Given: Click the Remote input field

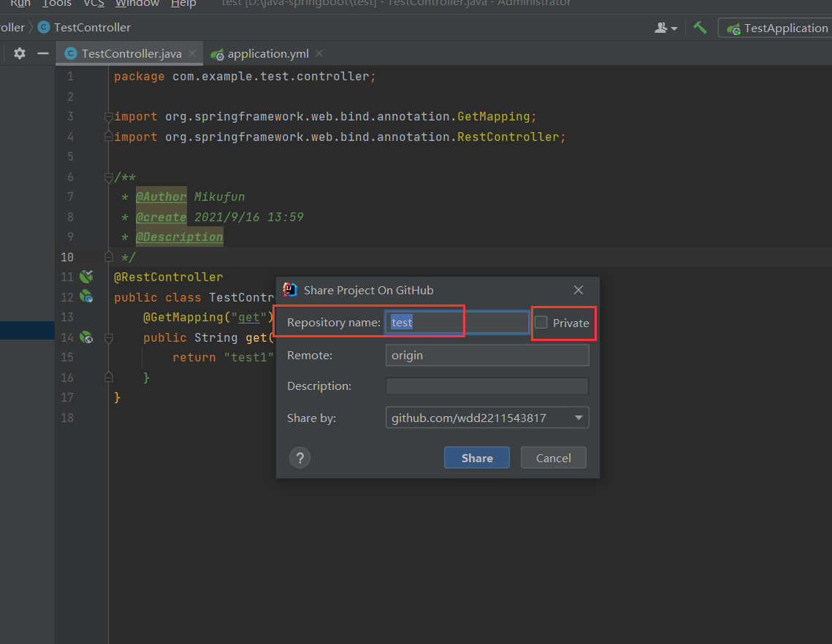Looking at the screenshot, I should [x=487, y=356].
